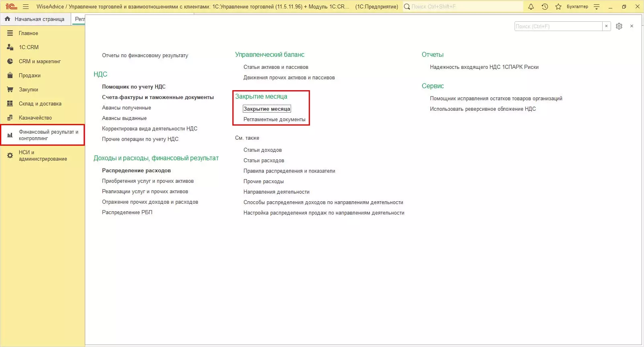
Task: Open Отчеты по финансовому результату
Action: (145, 55)
